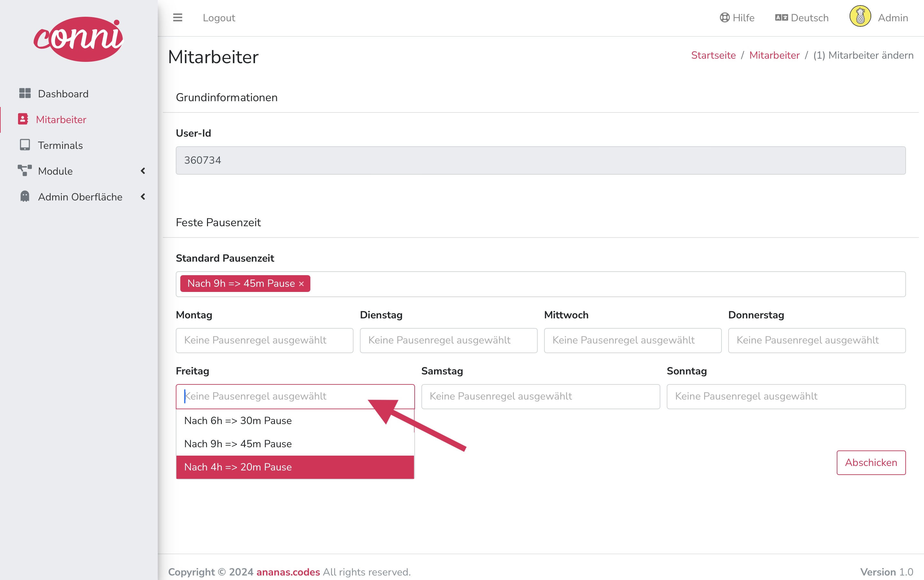The image size is (924, 580).
Task: Remove the 'Nach 9h => 45m Pause' tag
Action: (x=301, y=284)
